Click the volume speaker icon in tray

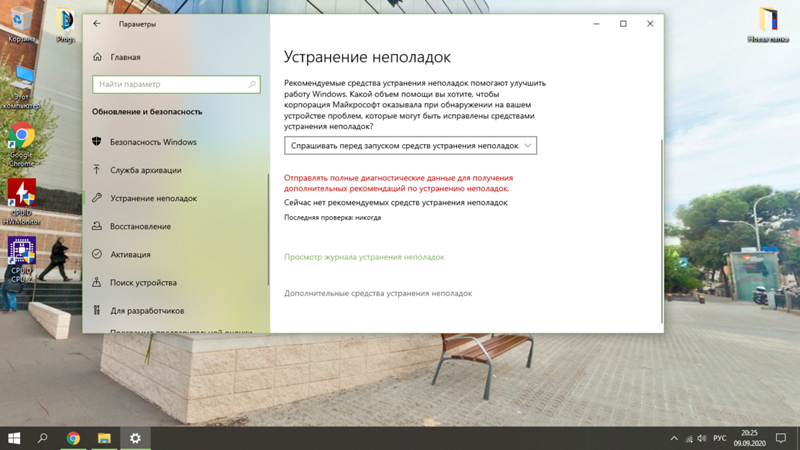coord(702,438)
